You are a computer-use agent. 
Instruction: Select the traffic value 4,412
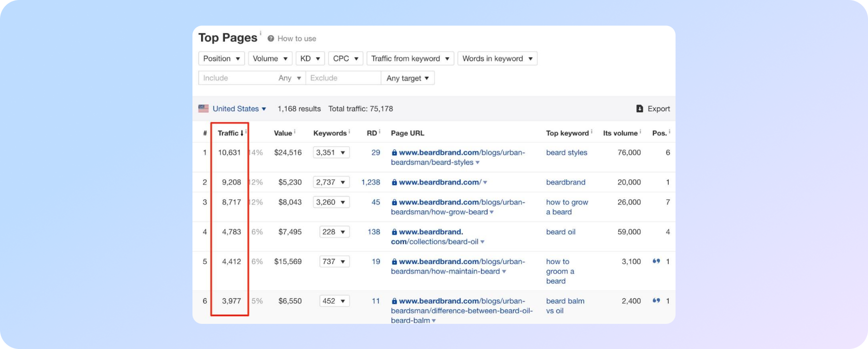[232, 262]
